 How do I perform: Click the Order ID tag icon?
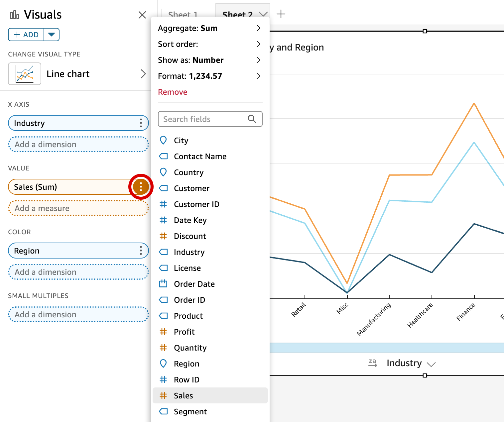[x=163, y=300]
